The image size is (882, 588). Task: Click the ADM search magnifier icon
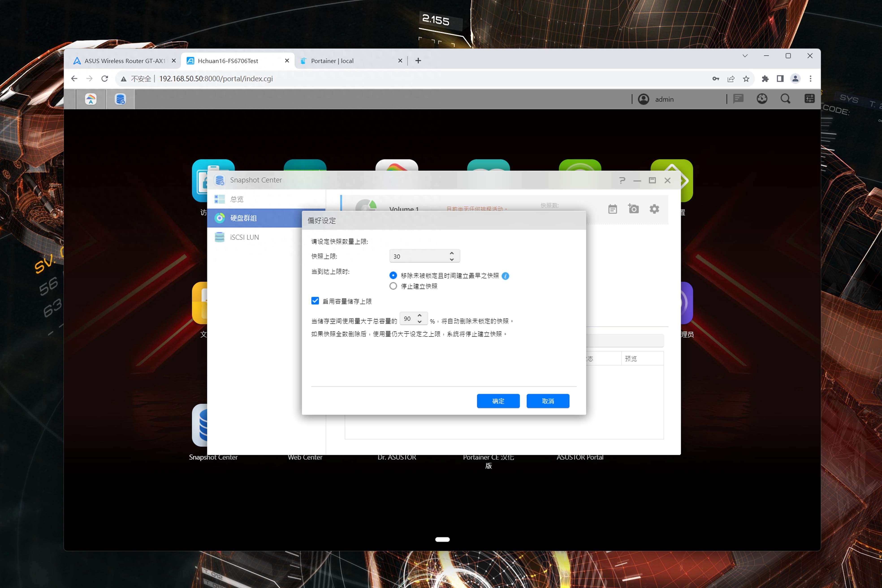point(785,99)
